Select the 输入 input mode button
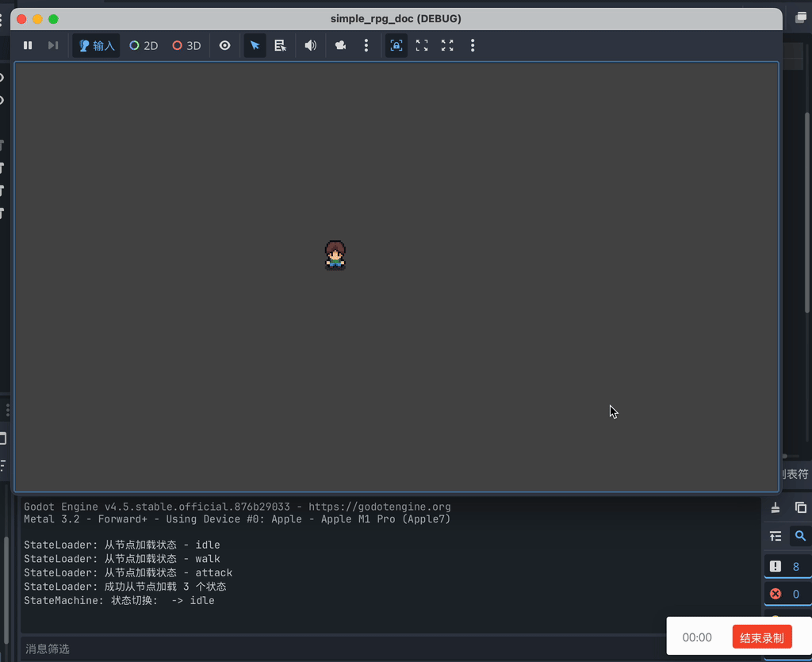Viewport: 812px width, 662px height. [96, 45]
